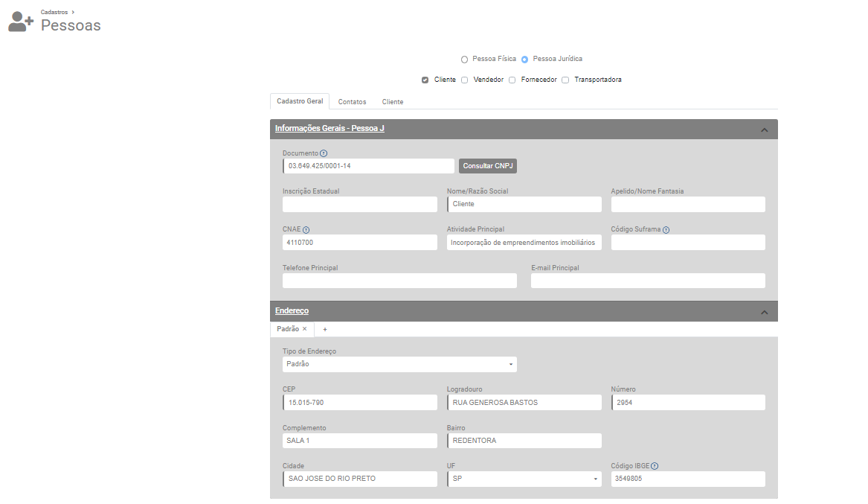
Task: Open the Tipo de Endereço dropdown
Action: coord(399,365)
